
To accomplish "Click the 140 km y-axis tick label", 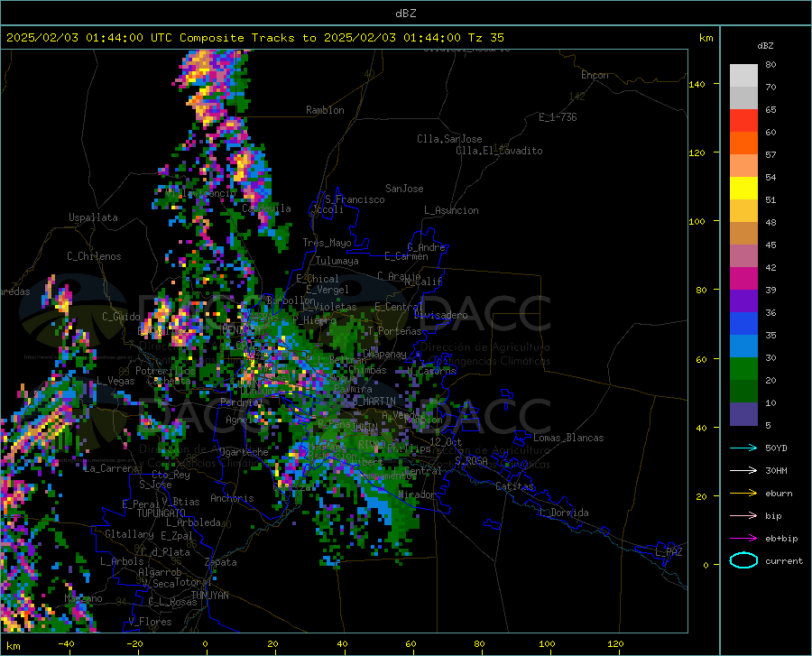I will (697, 84).
